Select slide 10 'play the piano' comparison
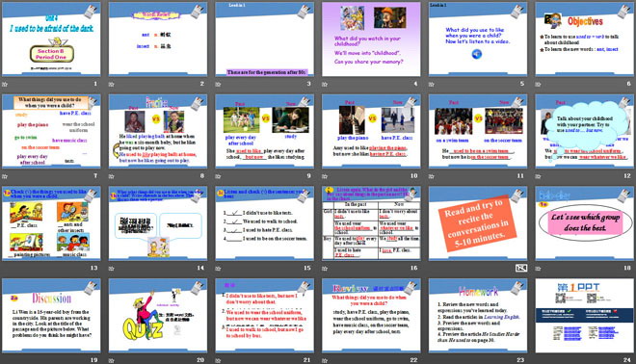The image size is (636, 364). point(371,131)
